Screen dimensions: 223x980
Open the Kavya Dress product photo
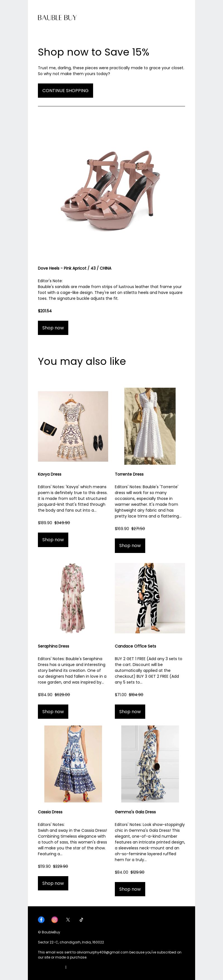pyautogui.click(x=73, y=426)
